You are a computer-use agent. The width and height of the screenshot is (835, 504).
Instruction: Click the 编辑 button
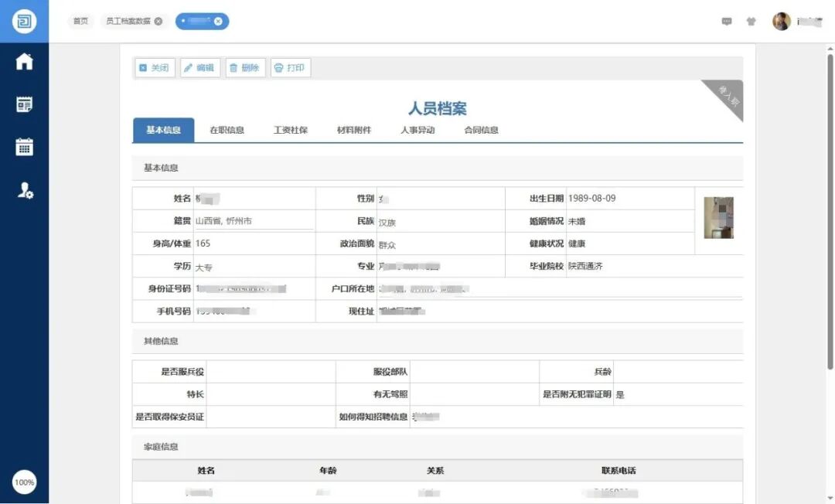click(199, 68)
